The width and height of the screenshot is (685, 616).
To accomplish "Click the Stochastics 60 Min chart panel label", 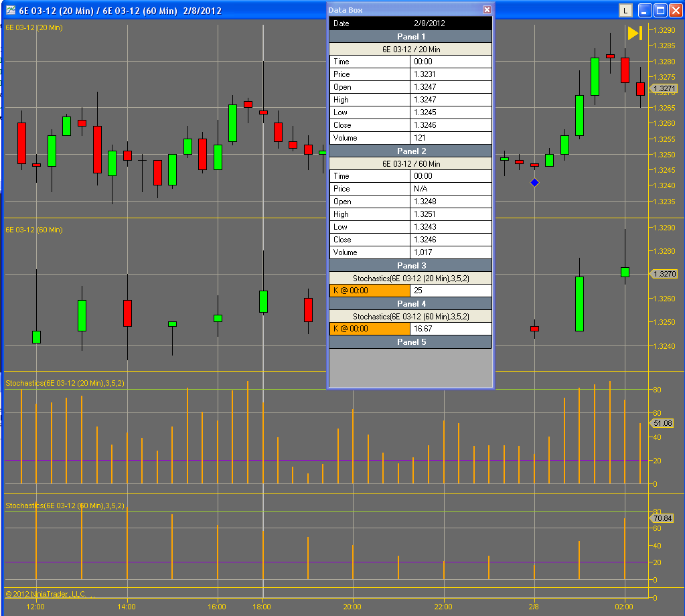I will 65,506.
